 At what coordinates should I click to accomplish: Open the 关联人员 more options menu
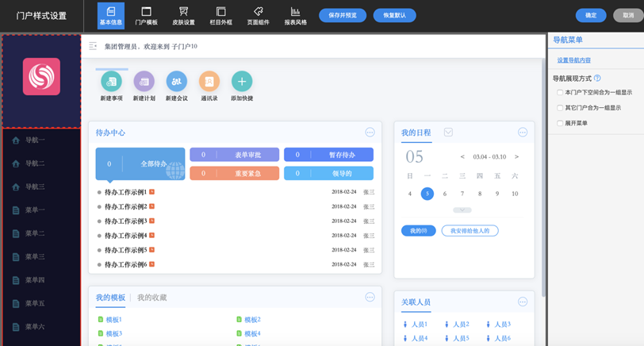(x=522, y=302)
